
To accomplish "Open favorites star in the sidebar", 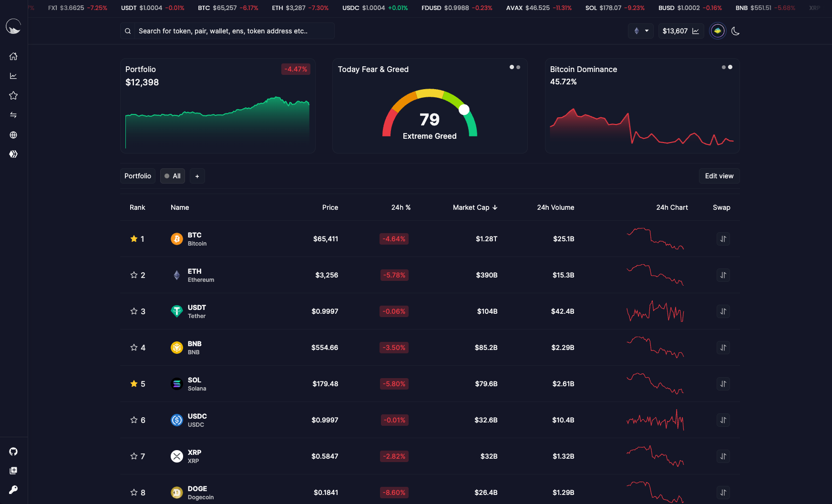I will [x=13, y=95].
